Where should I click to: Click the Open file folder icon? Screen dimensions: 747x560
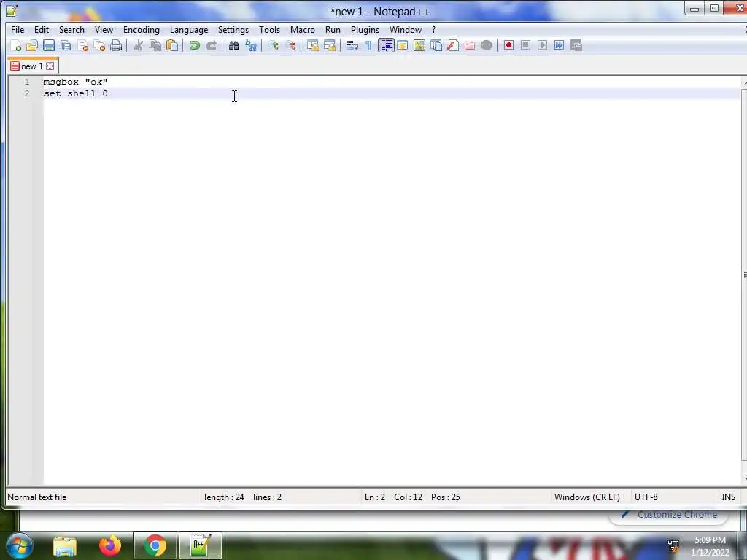tap(32, 46)
